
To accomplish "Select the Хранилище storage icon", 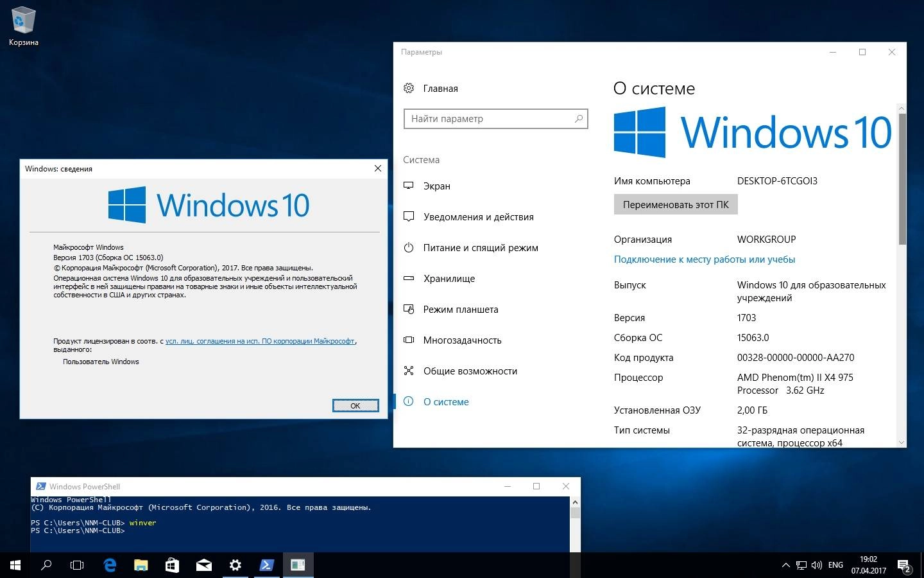I will click(x=409, y=278).
